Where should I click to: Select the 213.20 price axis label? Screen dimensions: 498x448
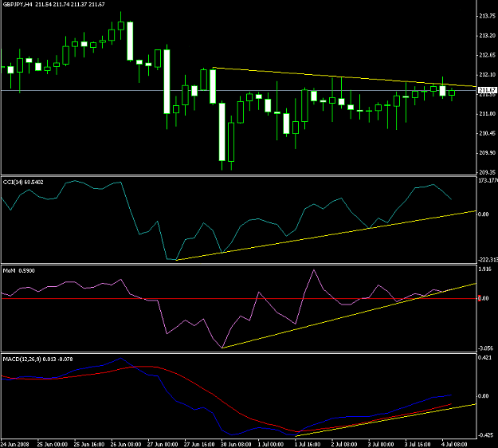point(487,36)
